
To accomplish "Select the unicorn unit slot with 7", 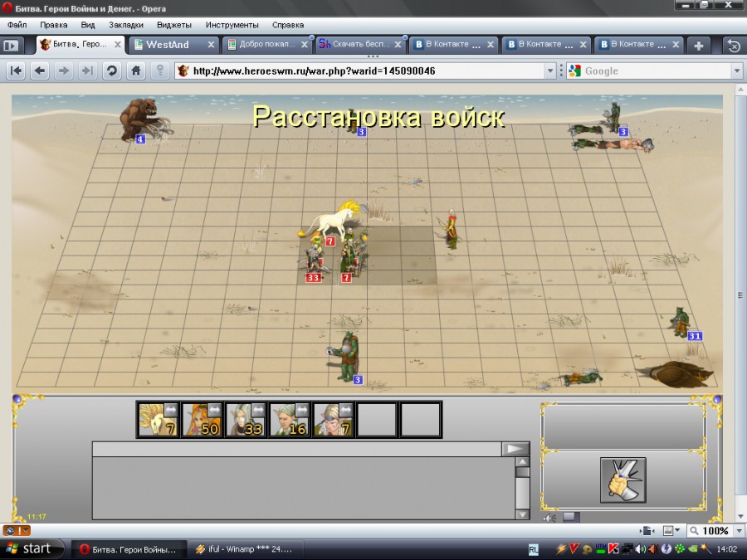I will [x=158, y=420].
